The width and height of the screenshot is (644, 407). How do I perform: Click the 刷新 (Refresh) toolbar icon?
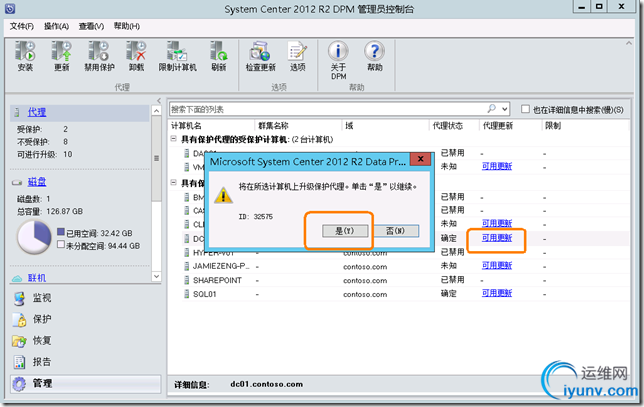pos(218,56)
